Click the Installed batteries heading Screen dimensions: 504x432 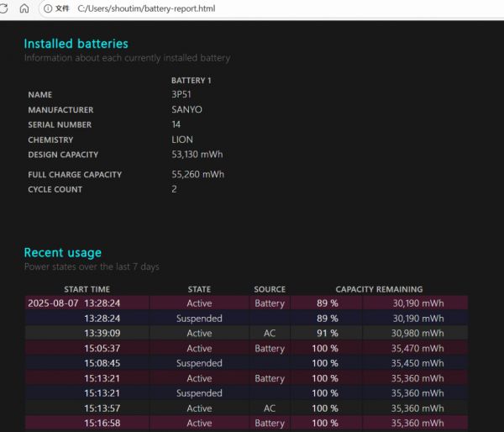[x=76, y=44]
